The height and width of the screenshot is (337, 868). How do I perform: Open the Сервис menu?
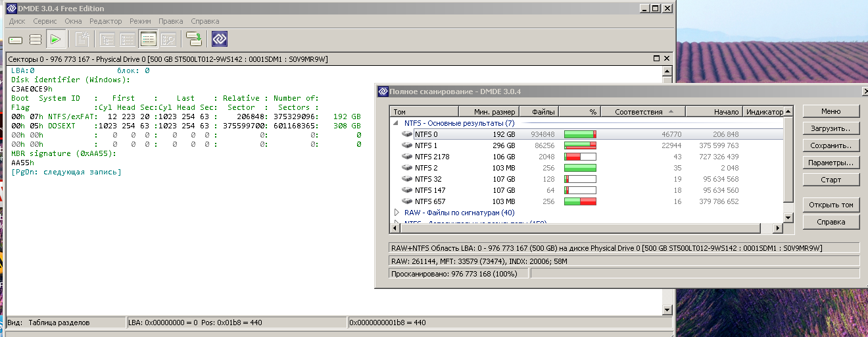point(45,21)
